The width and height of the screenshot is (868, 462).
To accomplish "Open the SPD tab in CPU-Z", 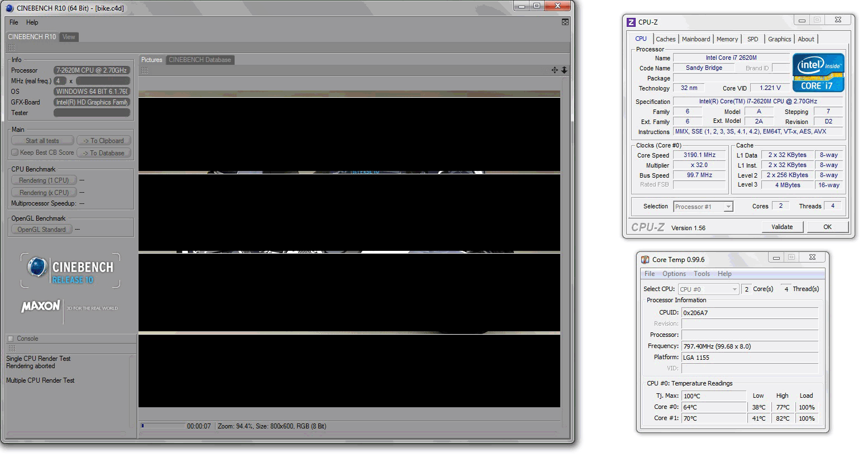I will [753, 39].
